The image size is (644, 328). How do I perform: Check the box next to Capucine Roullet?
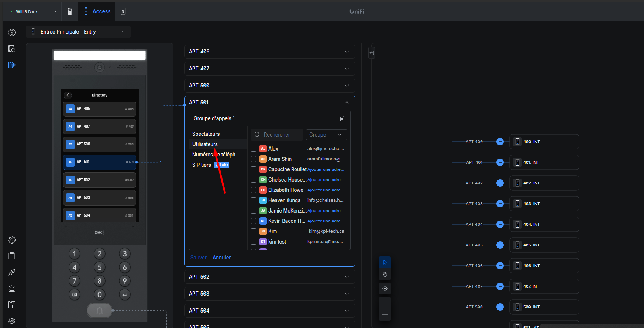point(254,169)
